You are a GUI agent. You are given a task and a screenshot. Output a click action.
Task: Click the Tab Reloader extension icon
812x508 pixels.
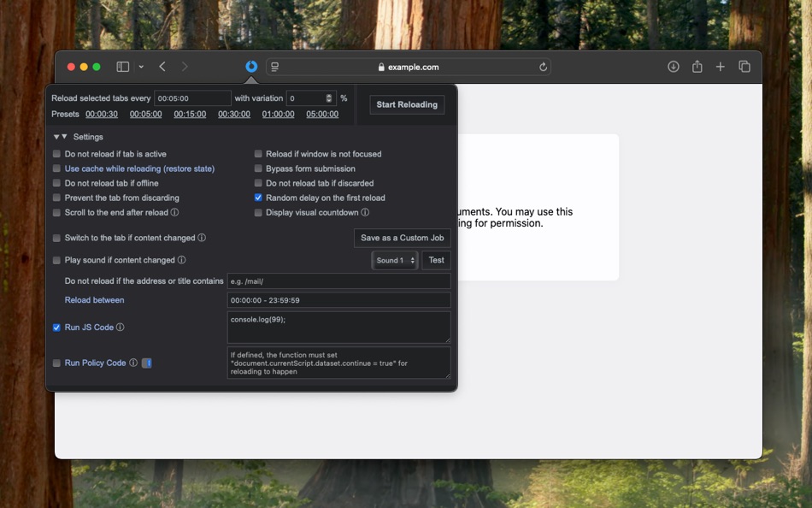point(251,67)
